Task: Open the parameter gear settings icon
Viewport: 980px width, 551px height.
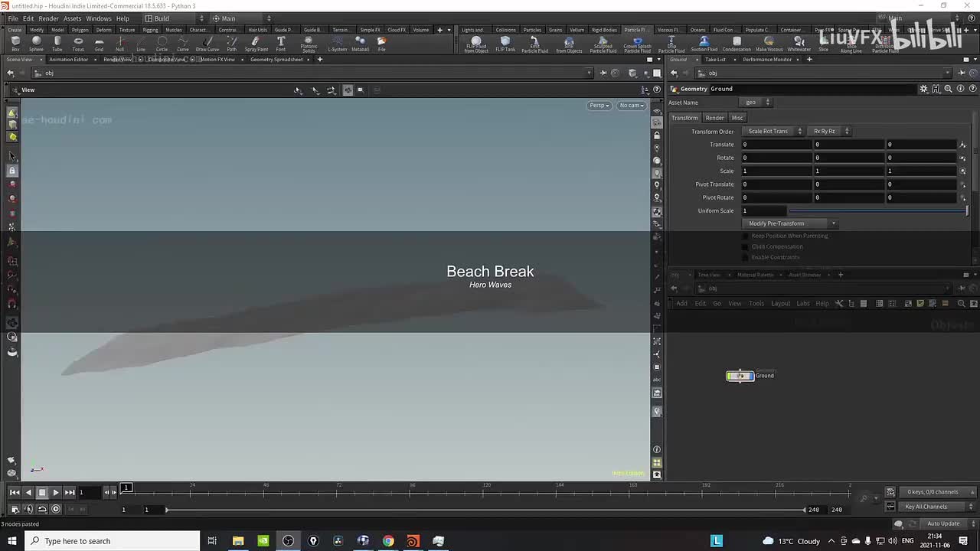Action: tap(923, 89)
